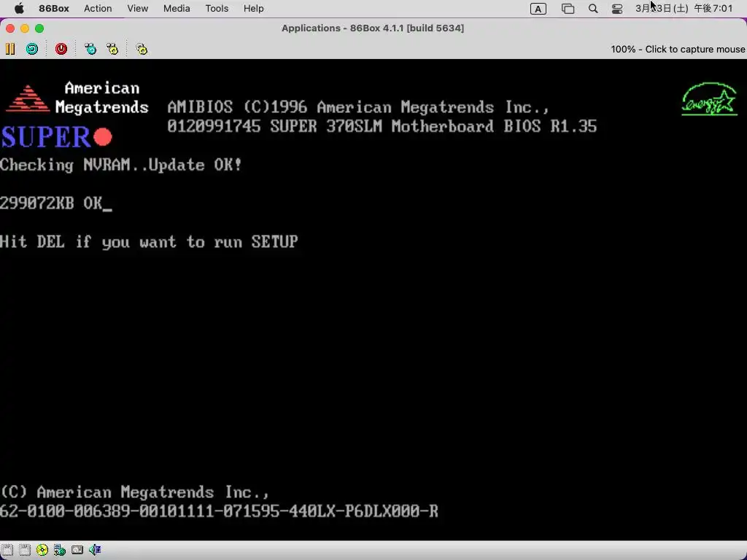
Task: Open the Media menu
Action: (177, 9)
